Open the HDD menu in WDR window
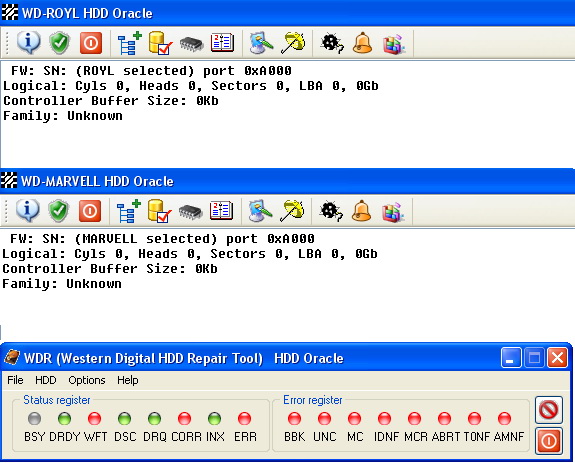The image size is (575, 463). pyautogui.click(x=46, y=380)
